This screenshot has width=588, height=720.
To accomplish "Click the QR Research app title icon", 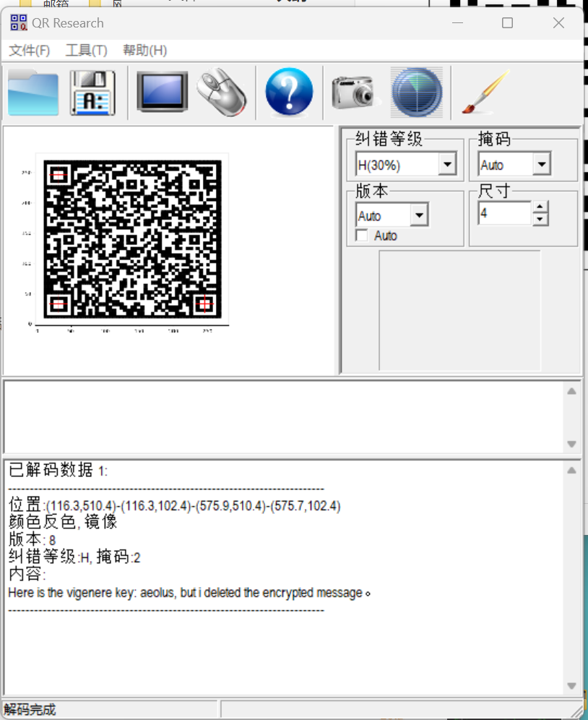I will coord(19,22).
